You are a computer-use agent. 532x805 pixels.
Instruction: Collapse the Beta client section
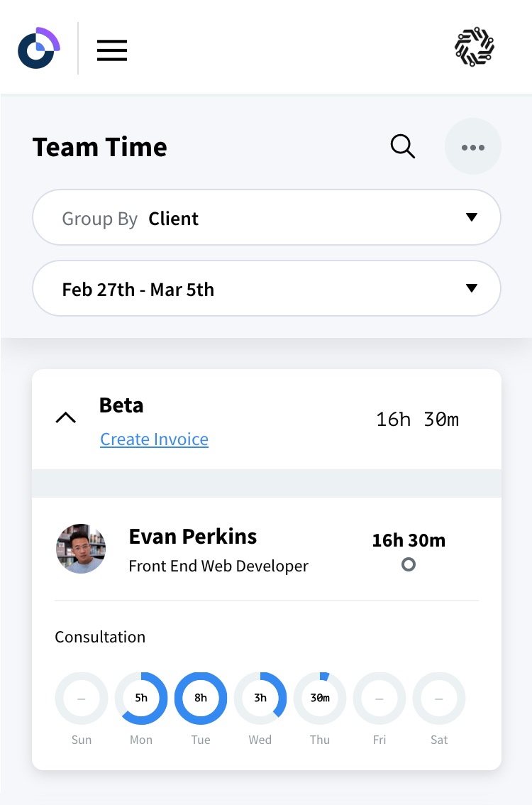[65, 418]
